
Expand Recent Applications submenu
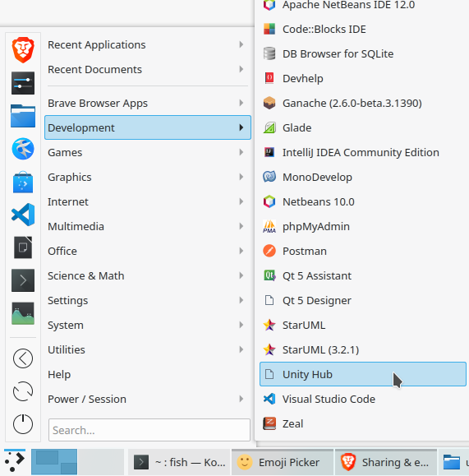(148, 44)
